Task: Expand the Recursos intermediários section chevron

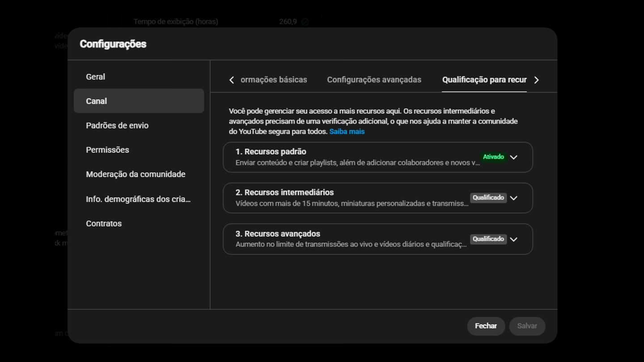Action: [513, 198]
